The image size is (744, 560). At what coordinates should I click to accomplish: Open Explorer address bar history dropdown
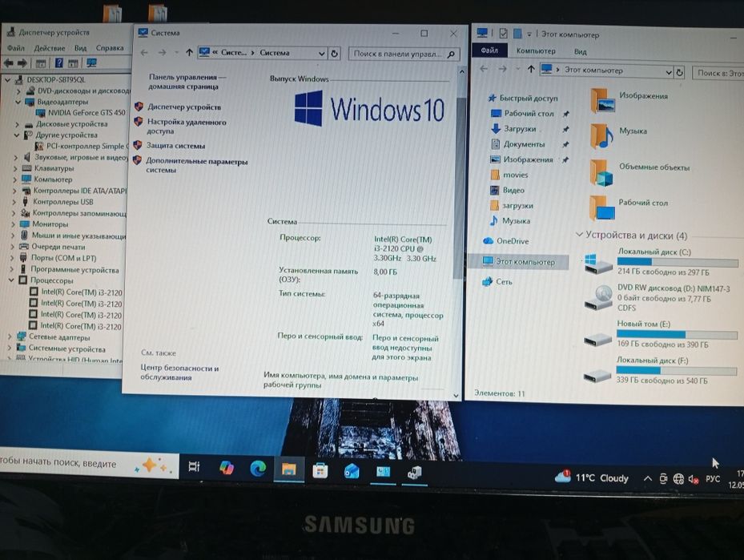coord(669,72)
